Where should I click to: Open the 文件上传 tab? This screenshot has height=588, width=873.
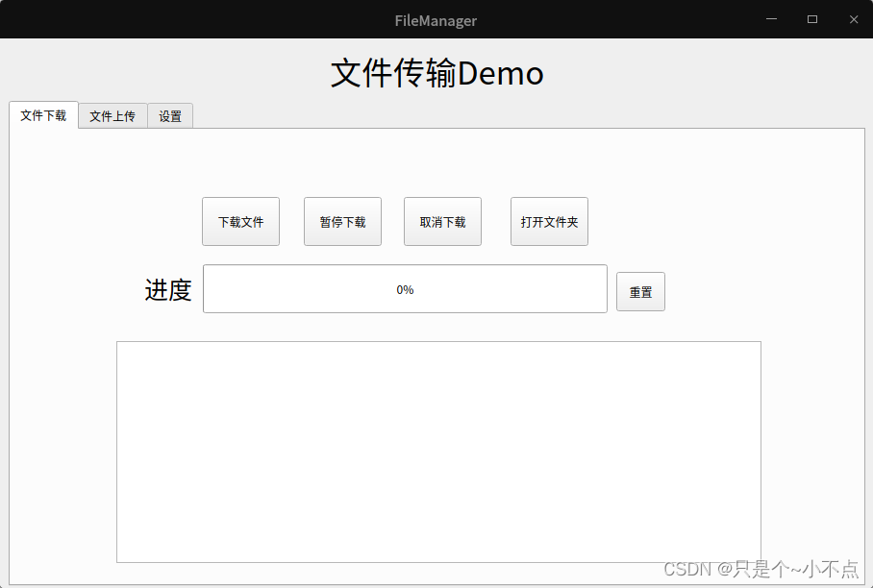pyautogui.click(x=112, y=116)
